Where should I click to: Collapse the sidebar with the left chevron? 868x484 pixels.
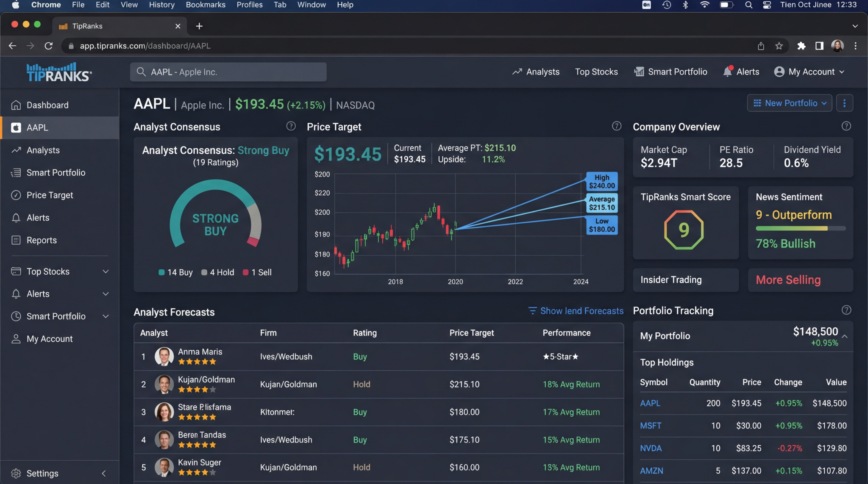click(104, 473)
